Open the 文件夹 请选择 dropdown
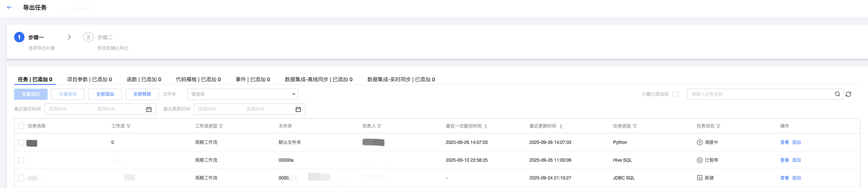Screen dimensions: 868x188 pos(243,94)
